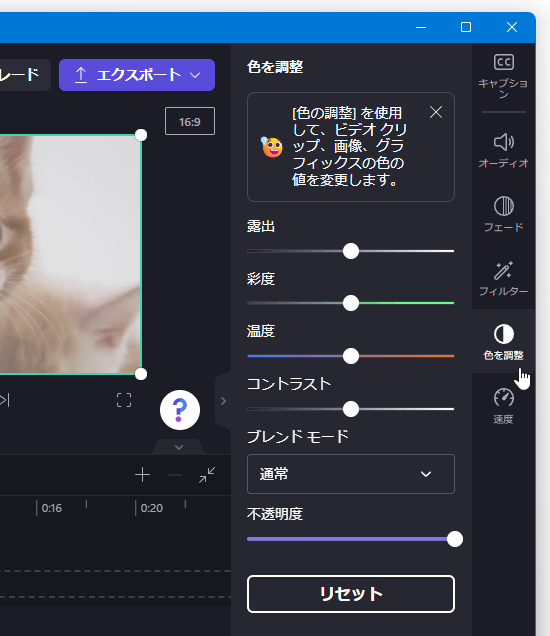
Task: Open the エクスポート export dropdown
Action: 137,75
